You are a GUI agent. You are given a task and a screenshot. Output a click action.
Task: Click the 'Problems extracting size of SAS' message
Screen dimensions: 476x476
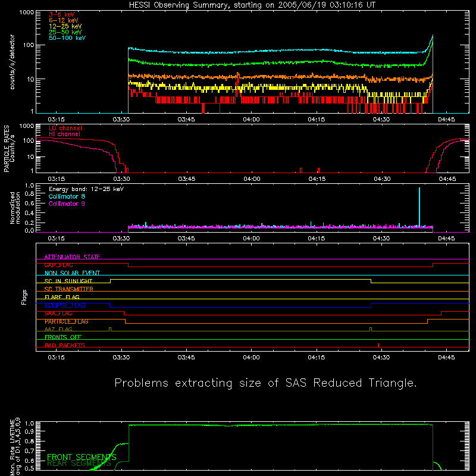[265, 383]
